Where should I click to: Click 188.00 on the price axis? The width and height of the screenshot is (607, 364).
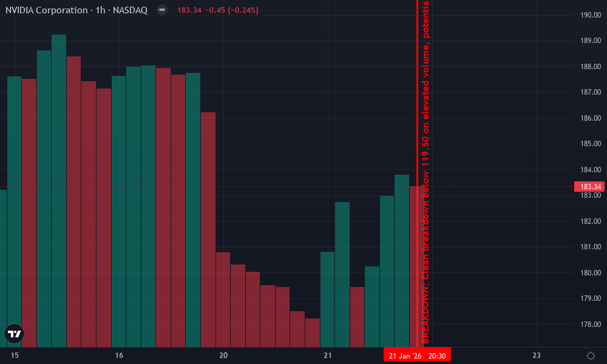point(591,67)
